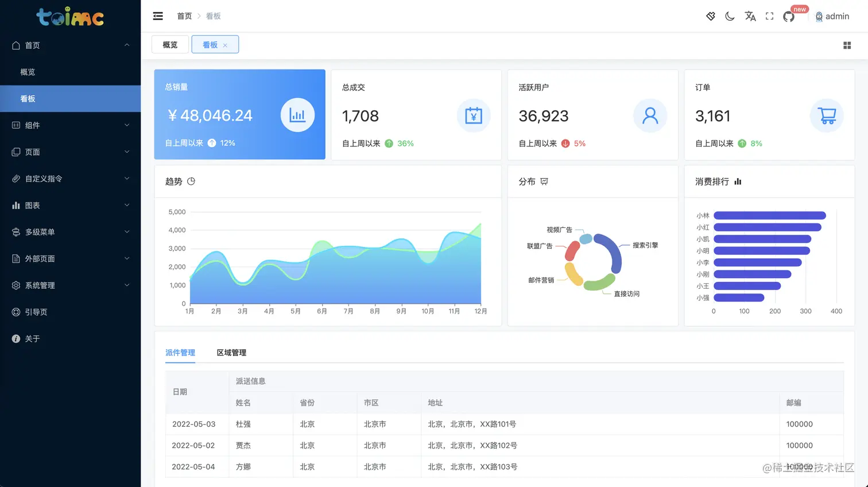Switch to the 派件管理 tab
This screenshot has width=868, height=487.
click(x=180, y=353)
